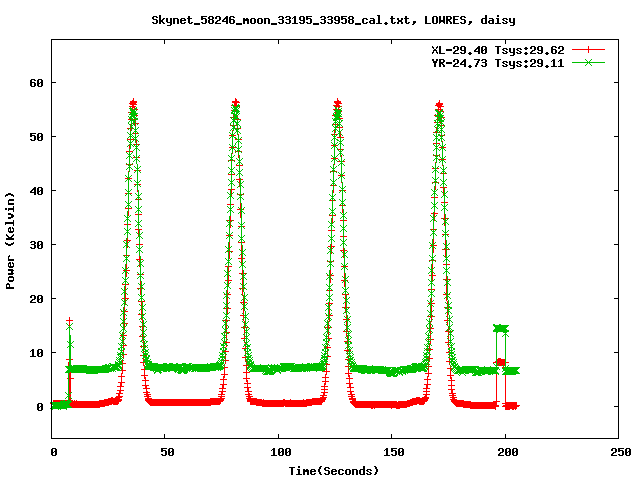Viewport: 640px width, 480px height.
Task: Click the y-axis tick label 10
Action: [36, 353]
